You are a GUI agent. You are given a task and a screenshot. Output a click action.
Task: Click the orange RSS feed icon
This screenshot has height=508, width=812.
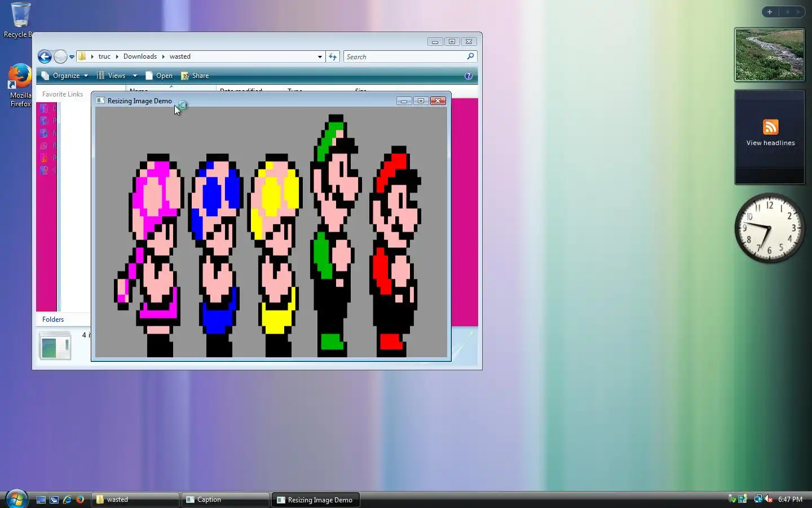click(770, 126)
